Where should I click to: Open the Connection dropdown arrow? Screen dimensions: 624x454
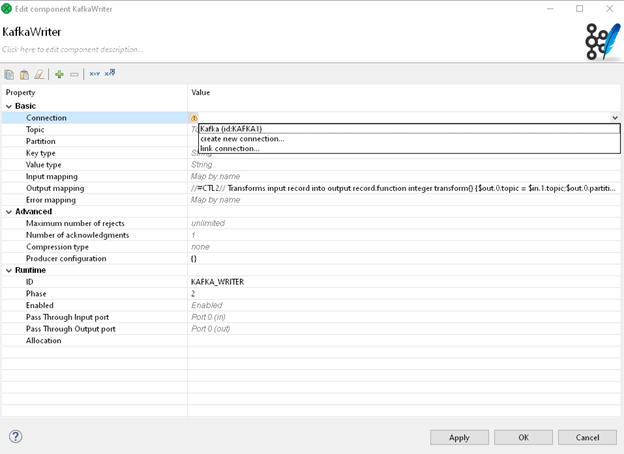pyautogui.click(x=614, y=118)
